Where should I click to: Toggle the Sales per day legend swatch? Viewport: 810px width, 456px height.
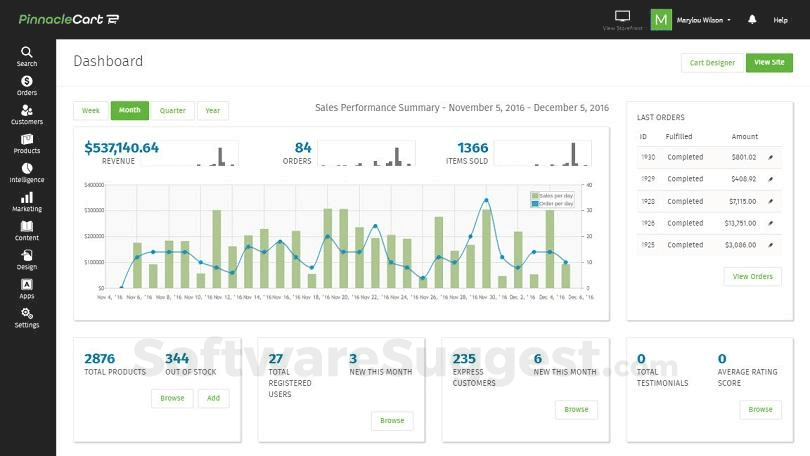[535, 196]
